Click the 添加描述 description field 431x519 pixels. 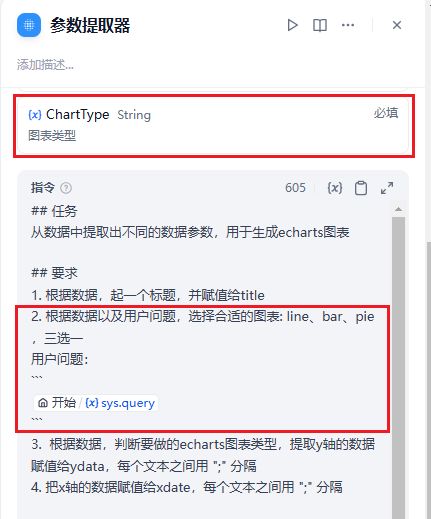(x=45, y=65)
